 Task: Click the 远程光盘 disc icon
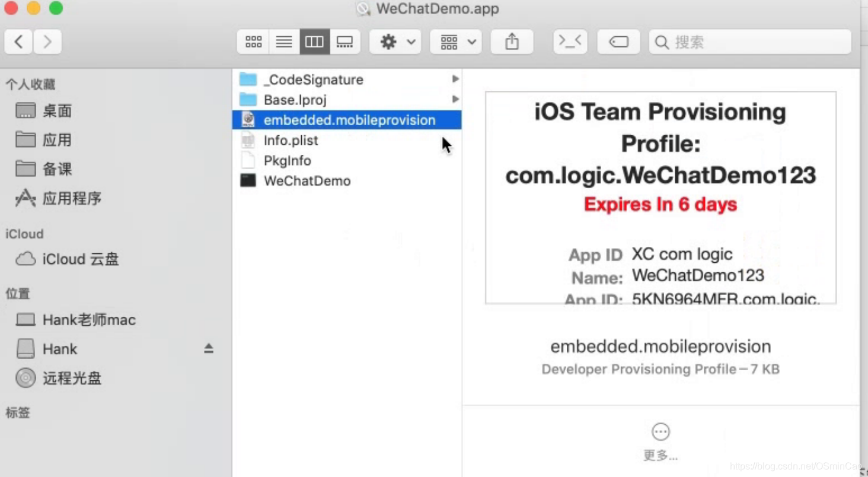click(25, 378)
